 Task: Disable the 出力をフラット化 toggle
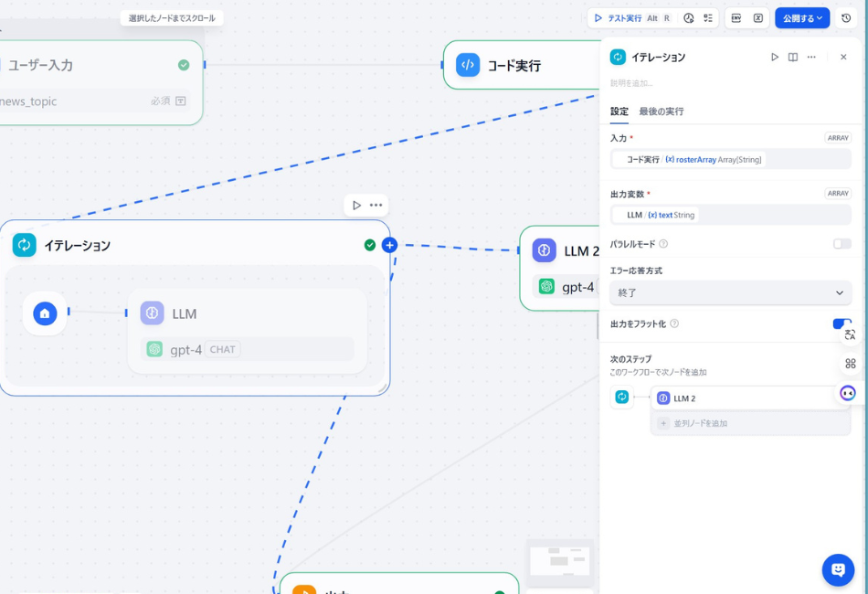pos(839,324)
